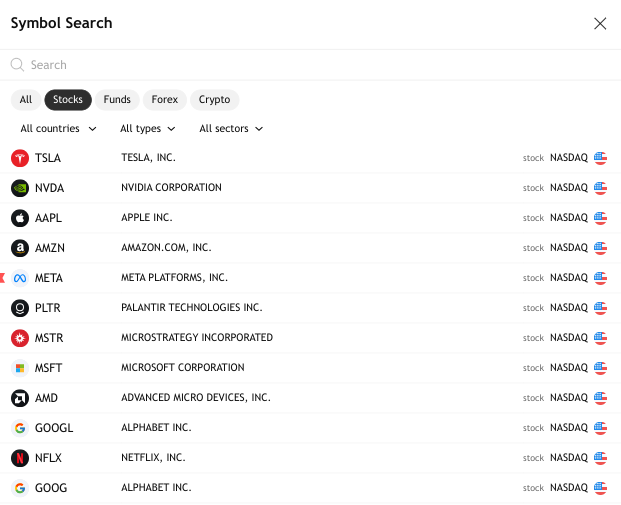Click the Tesla logo icon

coord(20,158)
